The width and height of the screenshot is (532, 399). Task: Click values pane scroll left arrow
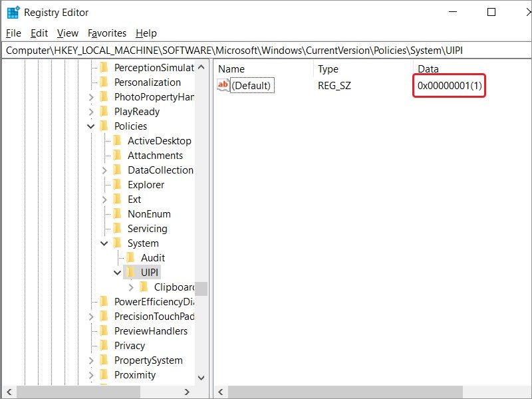pyautogui.click(x=221, y=392)
